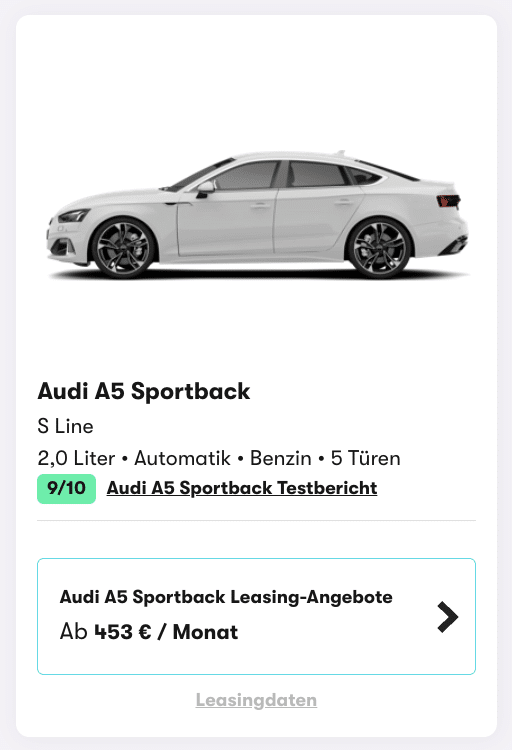
Task: Click the 2,0 Liter engine spec
Action: 77,458
